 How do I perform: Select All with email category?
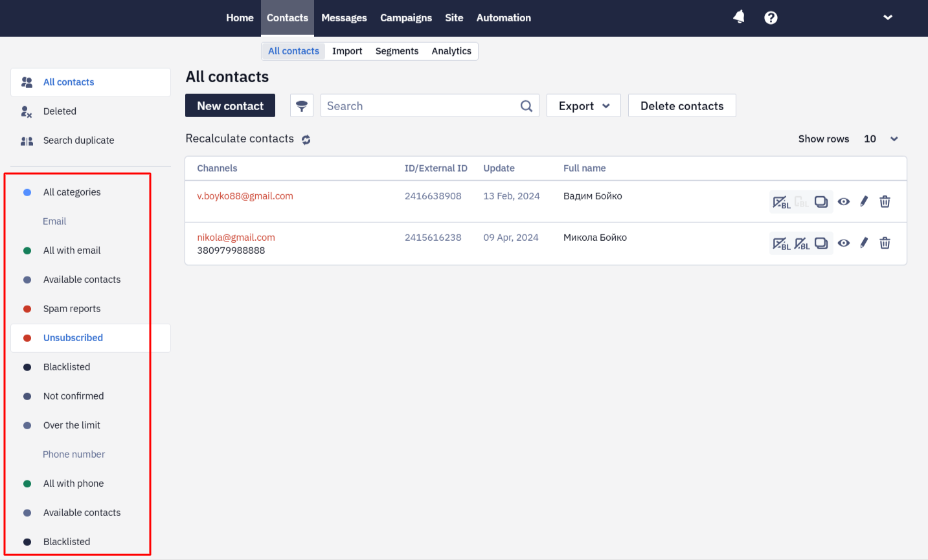(72, 251)
